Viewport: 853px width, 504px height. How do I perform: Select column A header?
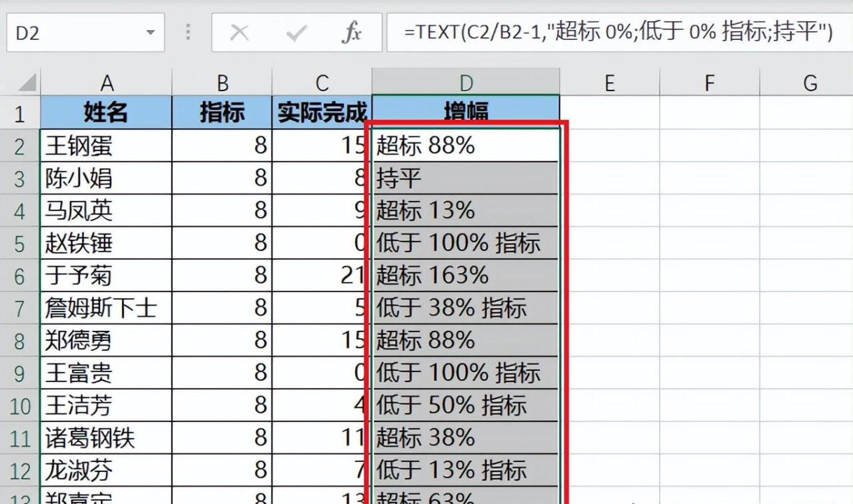(107, 83)
